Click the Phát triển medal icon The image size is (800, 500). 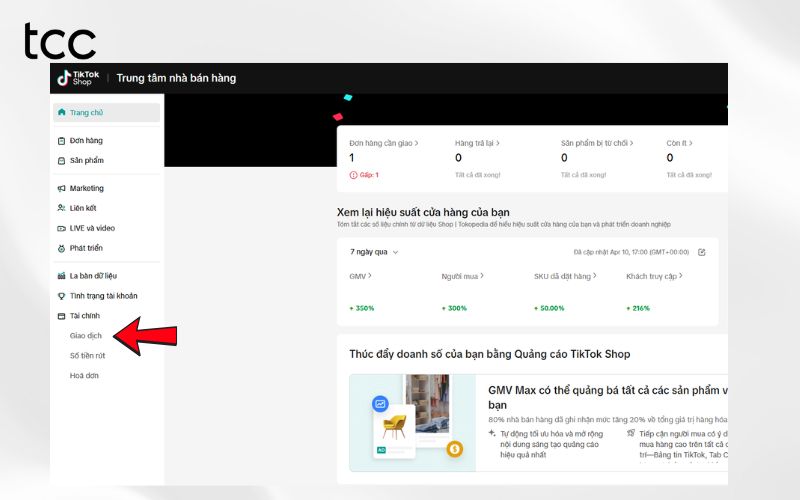coord(61,248)
